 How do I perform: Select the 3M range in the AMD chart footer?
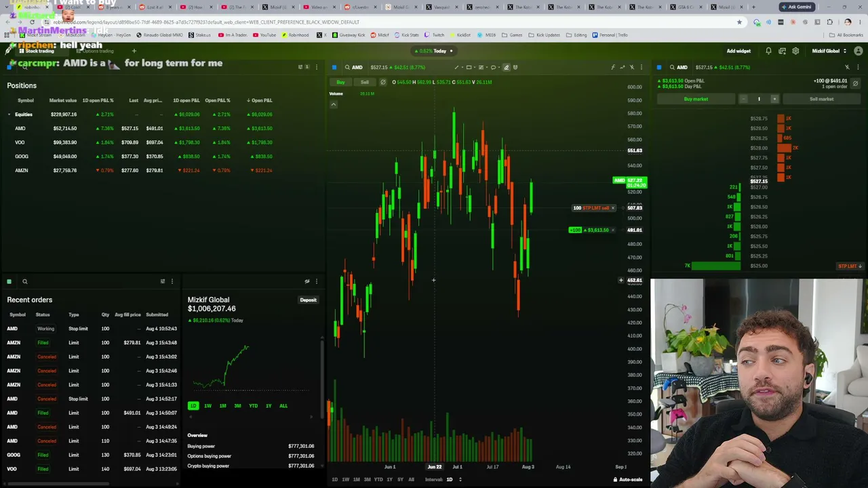(x=367, y=479)
